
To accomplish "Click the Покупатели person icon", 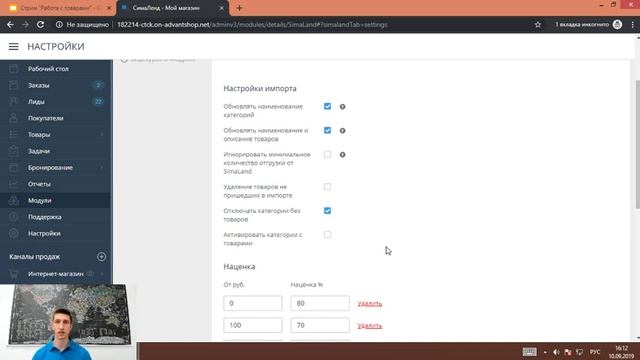I will pos(13,118).
